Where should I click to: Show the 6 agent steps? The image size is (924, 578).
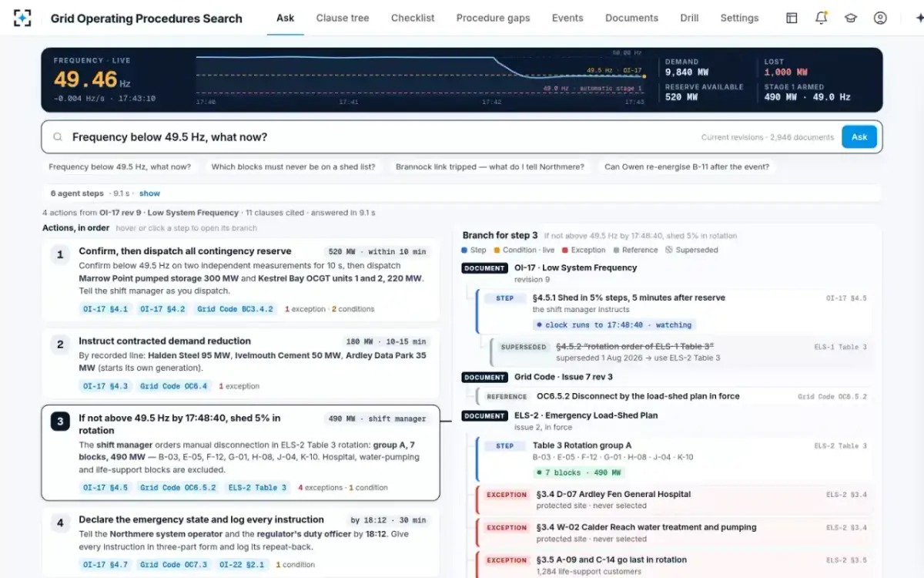pos(149,193)
